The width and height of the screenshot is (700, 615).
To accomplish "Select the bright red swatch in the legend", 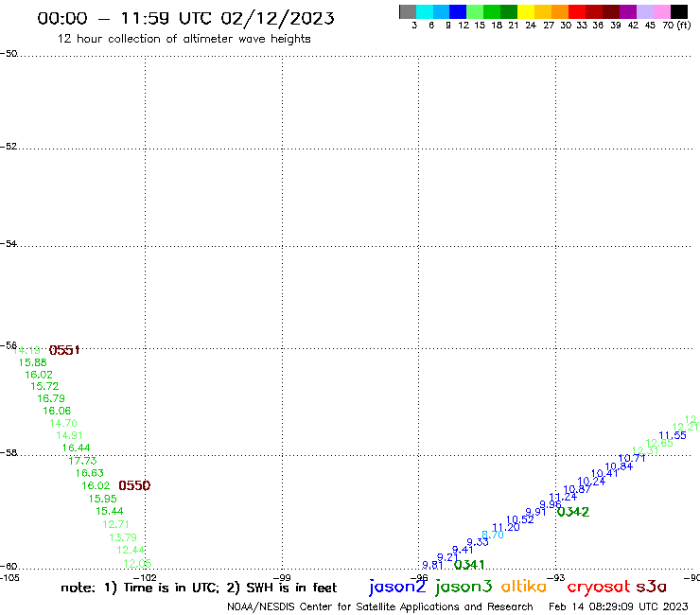I will (x=577, y=11).
